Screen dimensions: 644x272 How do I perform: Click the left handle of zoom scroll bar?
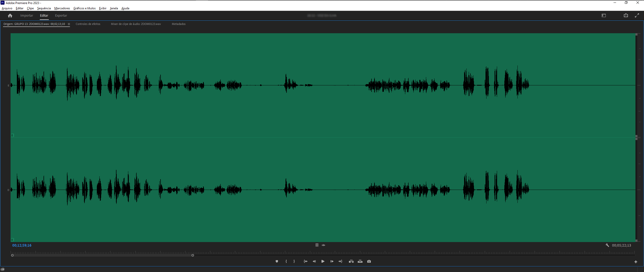tap(12, 255)
